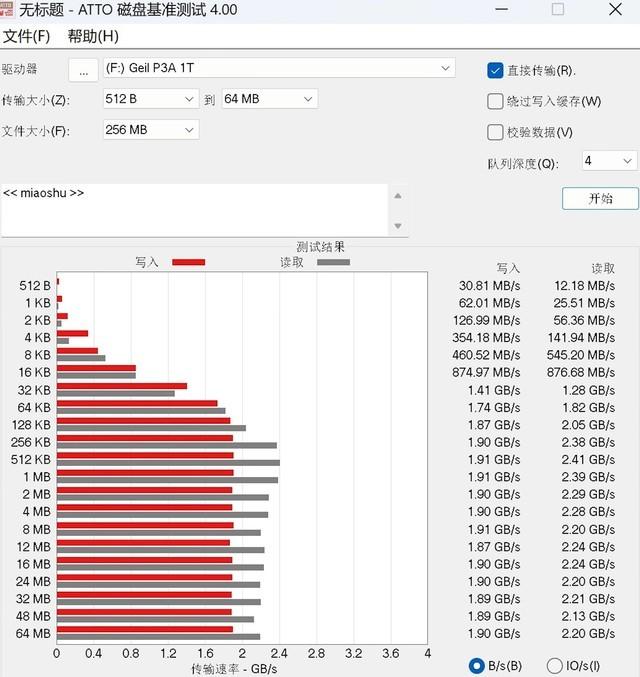
Task: Select the IO/s(I) radio button
Action: point(554,665)
